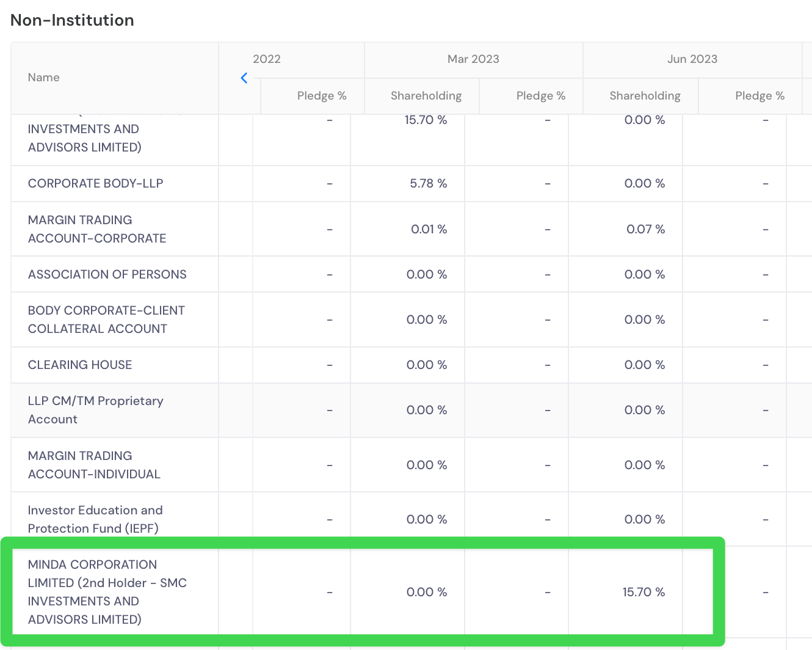Click Mar 2023 shareholding for IEPF row
Screen dimensions: 812x650
click(427, 519)
